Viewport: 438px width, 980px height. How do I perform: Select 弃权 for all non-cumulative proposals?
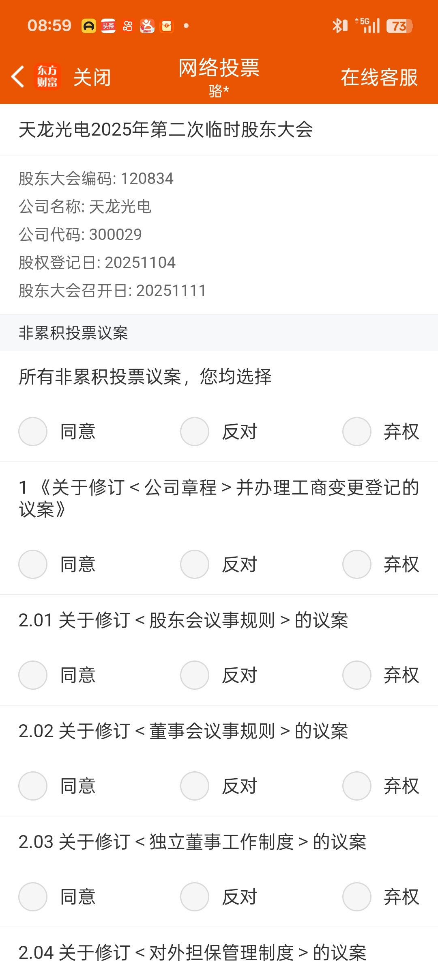(x=357, y=432)
